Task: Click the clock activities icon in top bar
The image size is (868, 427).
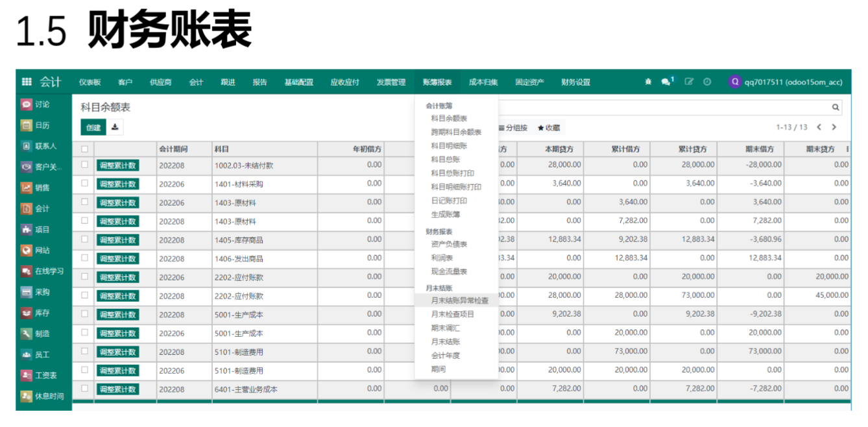Action: [x=707, y=82]
